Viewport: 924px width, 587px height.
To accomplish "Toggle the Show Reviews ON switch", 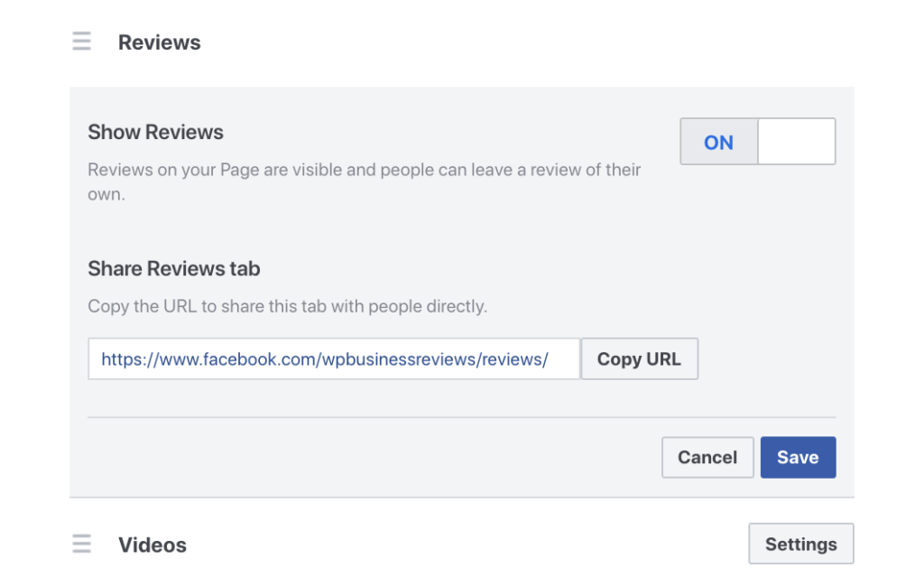I will point(758,142).
